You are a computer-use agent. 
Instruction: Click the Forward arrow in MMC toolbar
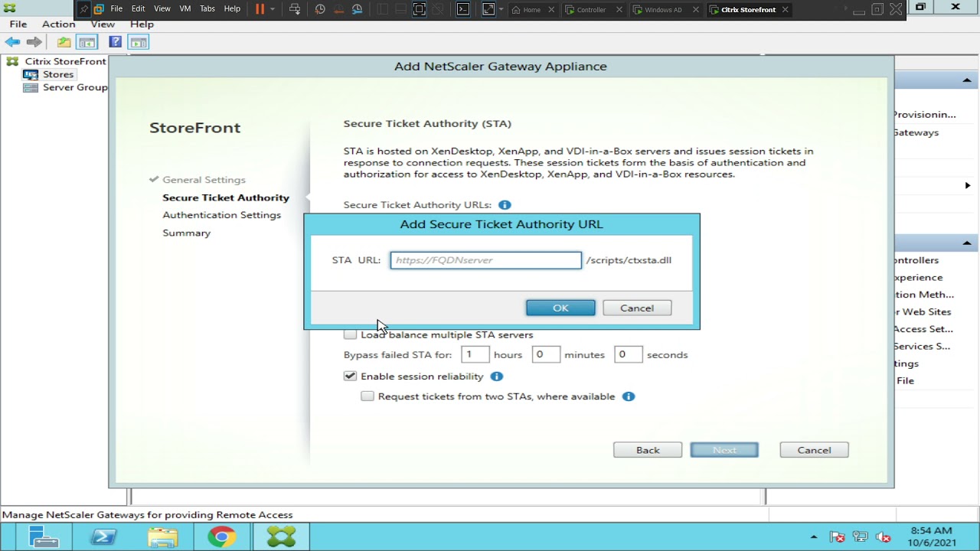pyautogui.click(x=34, y=42)
